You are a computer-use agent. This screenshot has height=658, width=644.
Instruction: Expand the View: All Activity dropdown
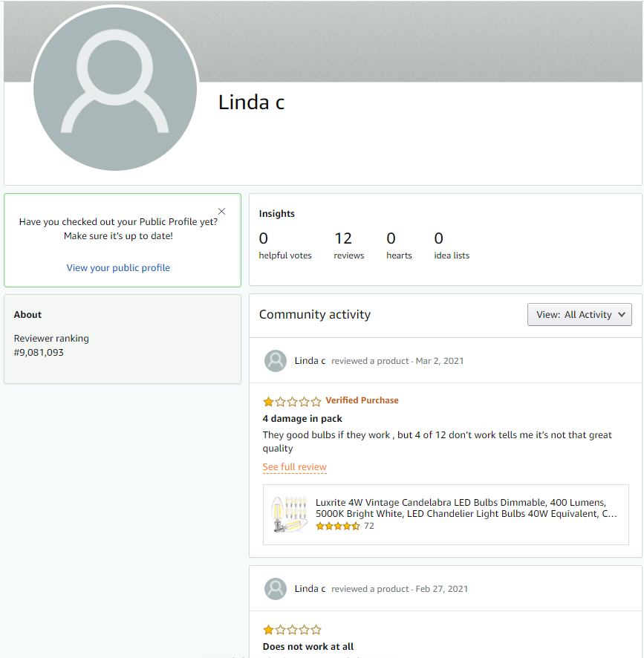[x=579, y=314]
